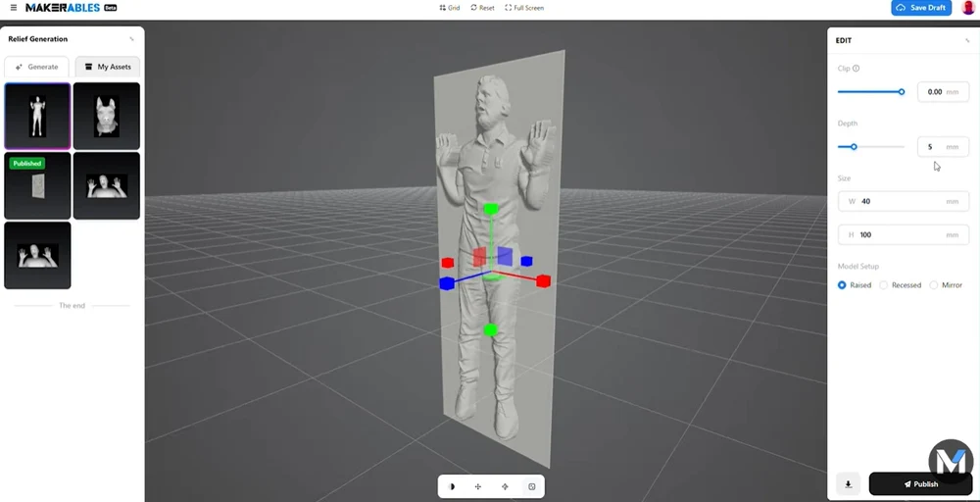980x502 pixels.
Task: Click the Depth slider handle
Action: click(854, 147)
